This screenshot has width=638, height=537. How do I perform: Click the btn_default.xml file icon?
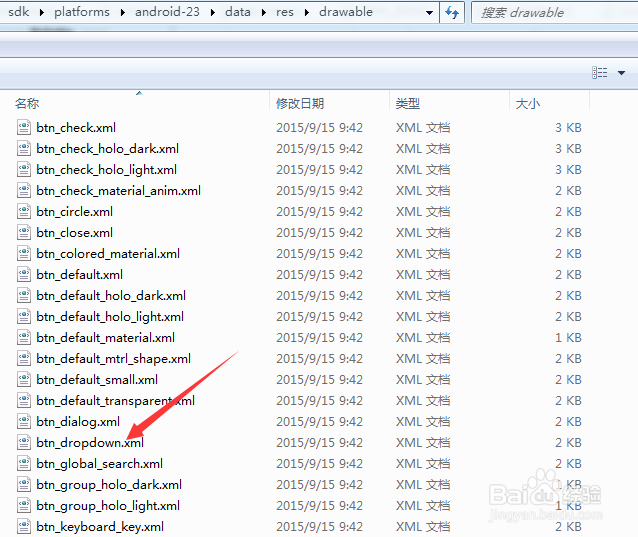pos(24,275)
